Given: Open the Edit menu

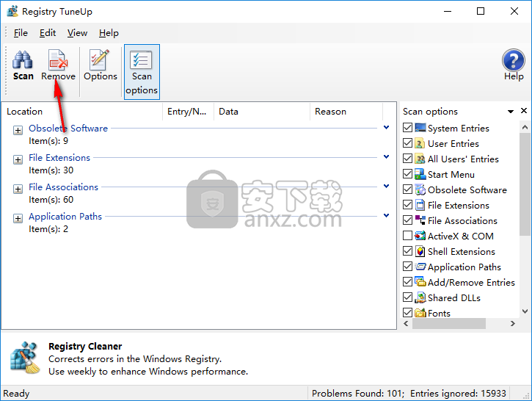Looking at the screenshot, I should click(x=48, y=33).
